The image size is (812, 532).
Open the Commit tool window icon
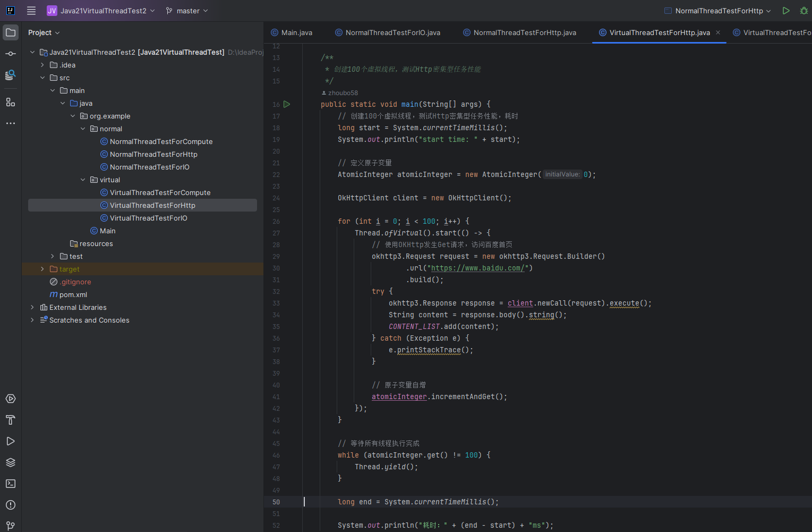click(11, 54)
